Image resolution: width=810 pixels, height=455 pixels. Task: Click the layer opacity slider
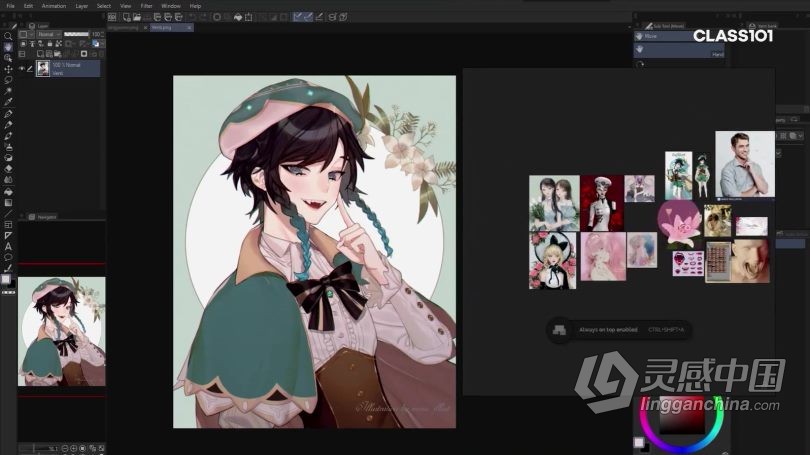click(x=76, y=34)
